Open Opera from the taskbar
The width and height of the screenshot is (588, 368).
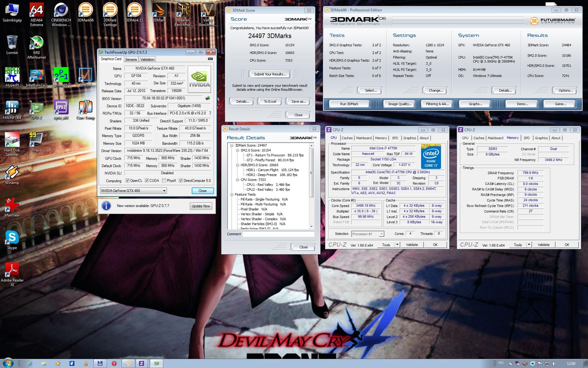tap(114, 363)
